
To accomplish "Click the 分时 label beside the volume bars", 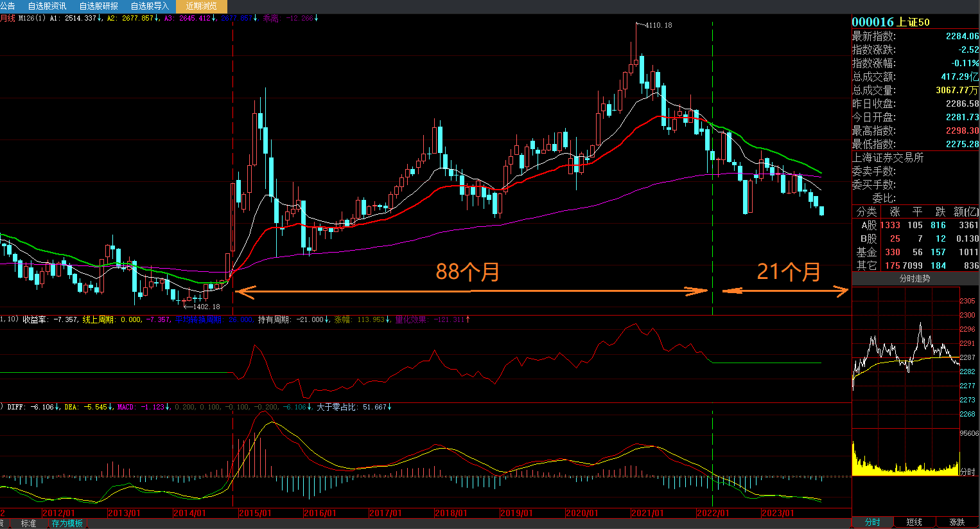I will pos(967,471).
